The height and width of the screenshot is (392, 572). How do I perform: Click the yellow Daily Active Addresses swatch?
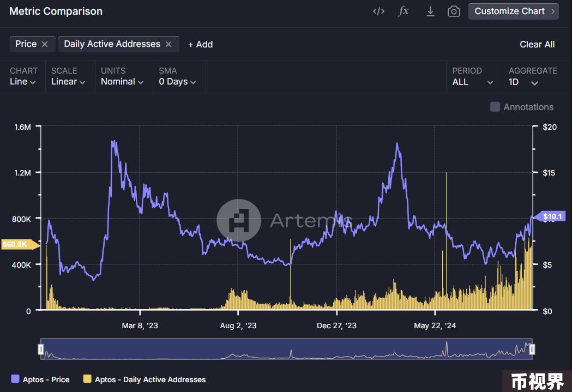point(87,379)
